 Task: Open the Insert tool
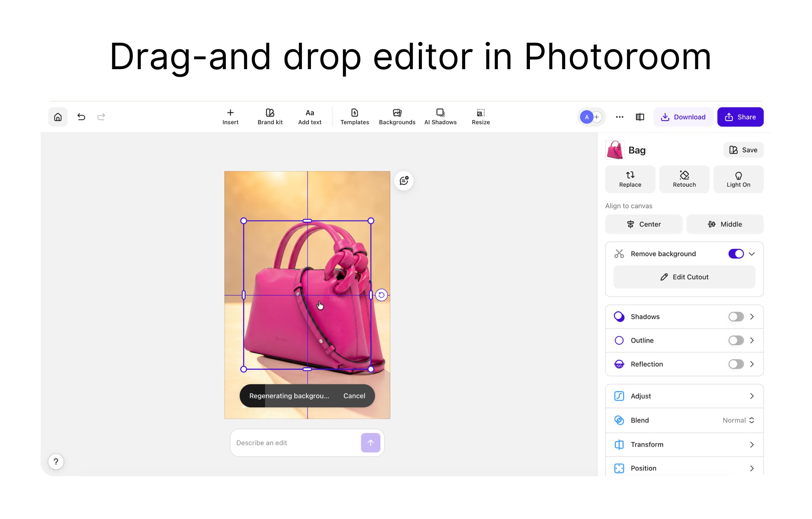(x=230, y=117)
